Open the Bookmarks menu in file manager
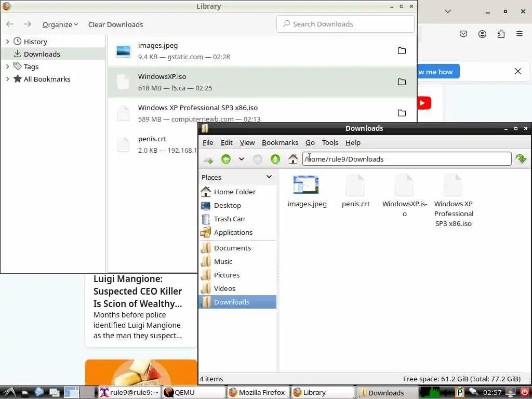 click(280, 142)
